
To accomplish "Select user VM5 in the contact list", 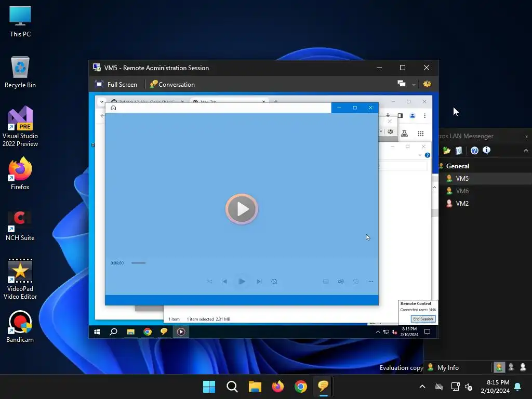I will pyautogui.click(x=485, y=179).
